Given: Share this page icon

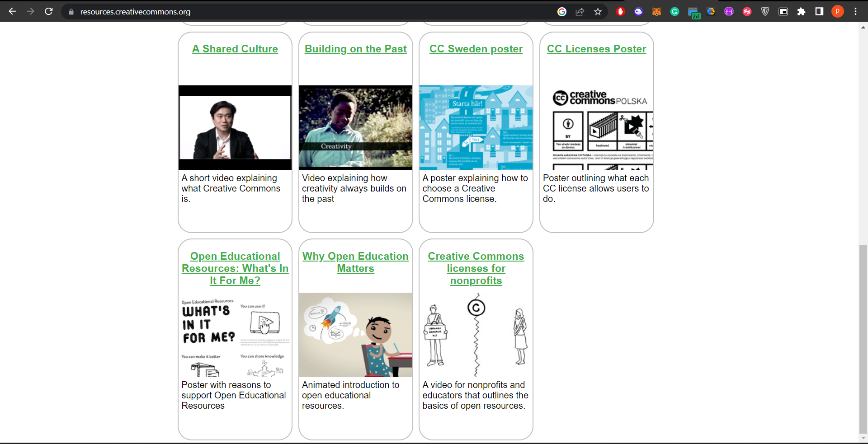Looking at the screenshot, I should pyautogui.click(x=580, y=12).
